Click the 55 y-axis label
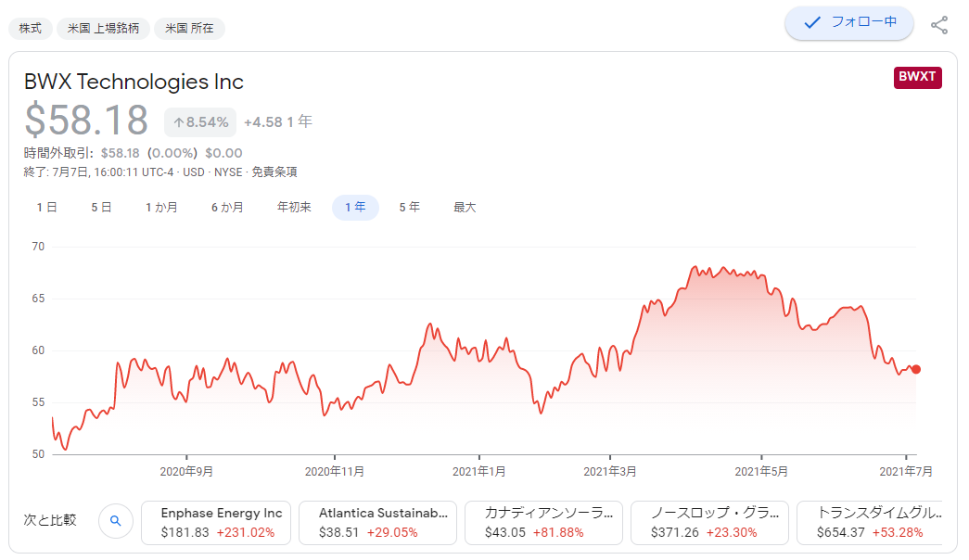Viewport: 969px width, 560px height. [38, 402]
